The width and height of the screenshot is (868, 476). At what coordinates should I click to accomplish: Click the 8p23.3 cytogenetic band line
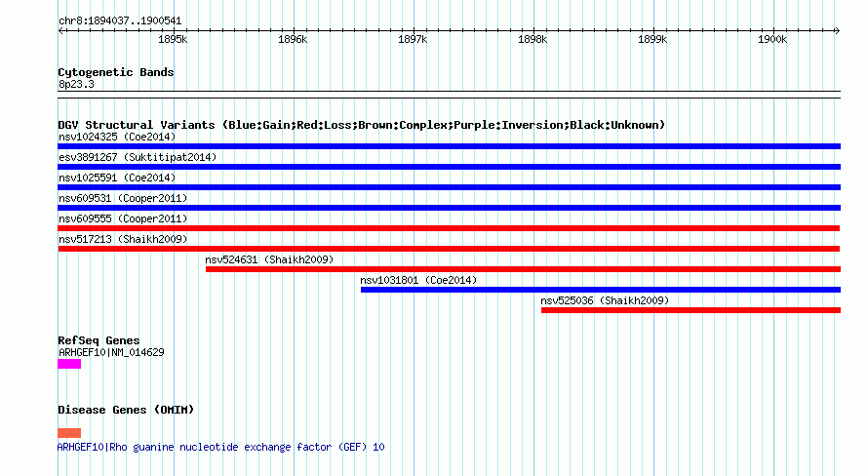[x=449, y=95]
